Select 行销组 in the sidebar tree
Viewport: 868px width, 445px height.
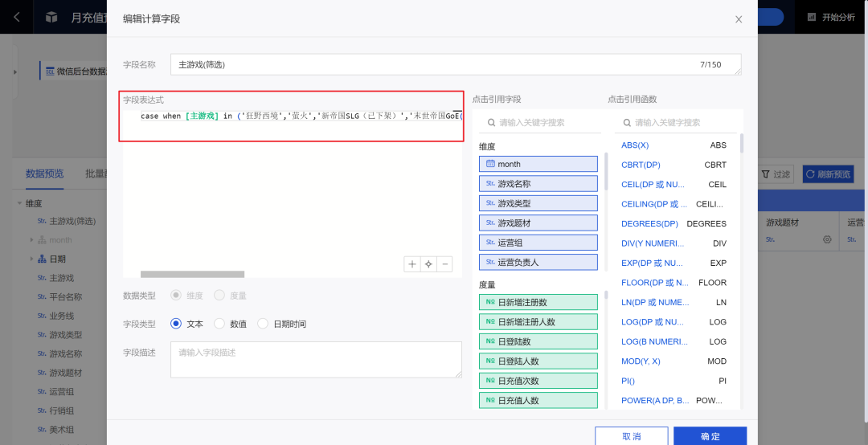pos(61,410)
